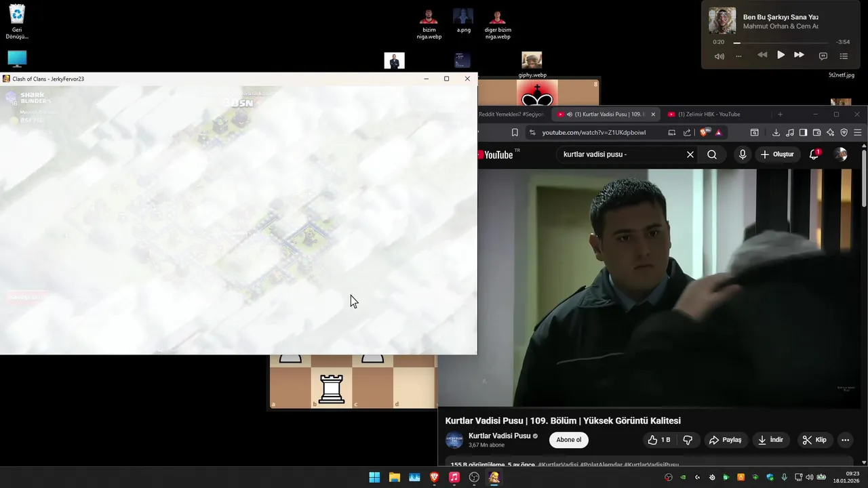The height and width of the screenshot is (488, 868).
Task: Close the 'Kurtlar Vadisi Pusu' browser tab
Action: point(653,115)
